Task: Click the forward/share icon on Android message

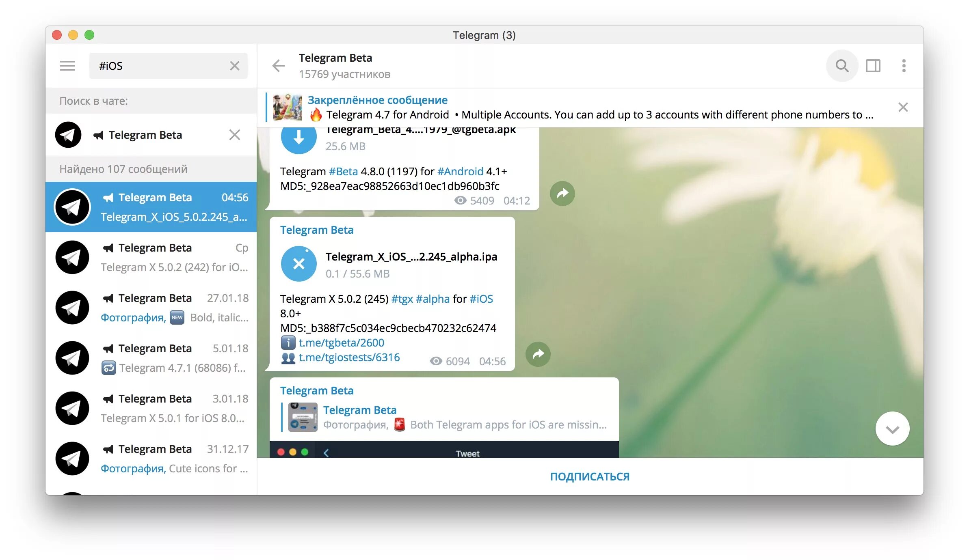Action: (561, 193)
